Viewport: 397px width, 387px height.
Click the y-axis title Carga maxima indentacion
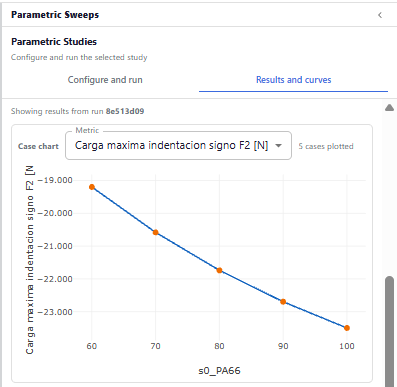(x=30, y=260)
